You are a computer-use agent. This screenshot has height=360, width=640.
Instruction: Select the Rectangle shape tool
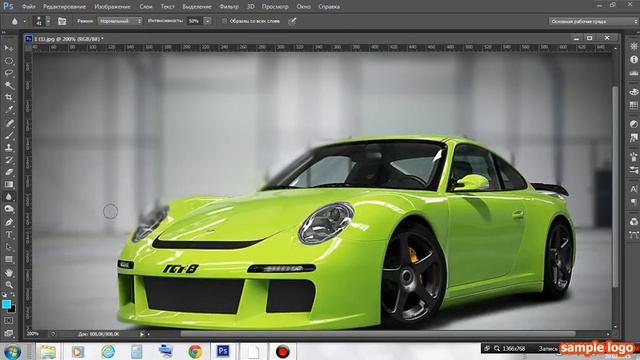point(9,259)
